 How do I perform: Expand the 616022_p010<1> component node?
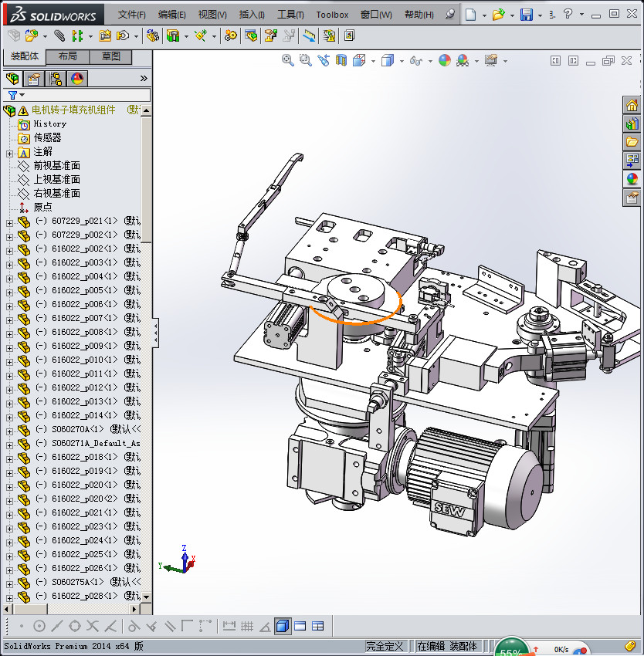pos(9,360)
